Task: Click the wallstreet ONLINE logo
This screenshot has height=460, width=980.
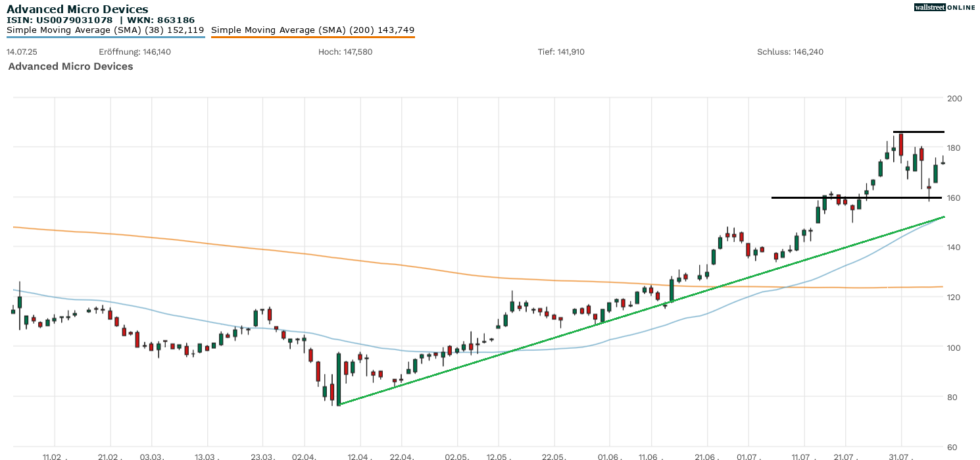Action: coord(944,7)
